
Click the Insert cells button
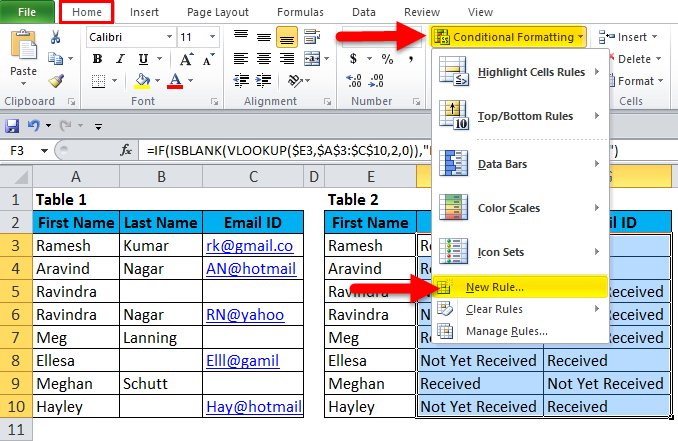(x=628, y=37)
